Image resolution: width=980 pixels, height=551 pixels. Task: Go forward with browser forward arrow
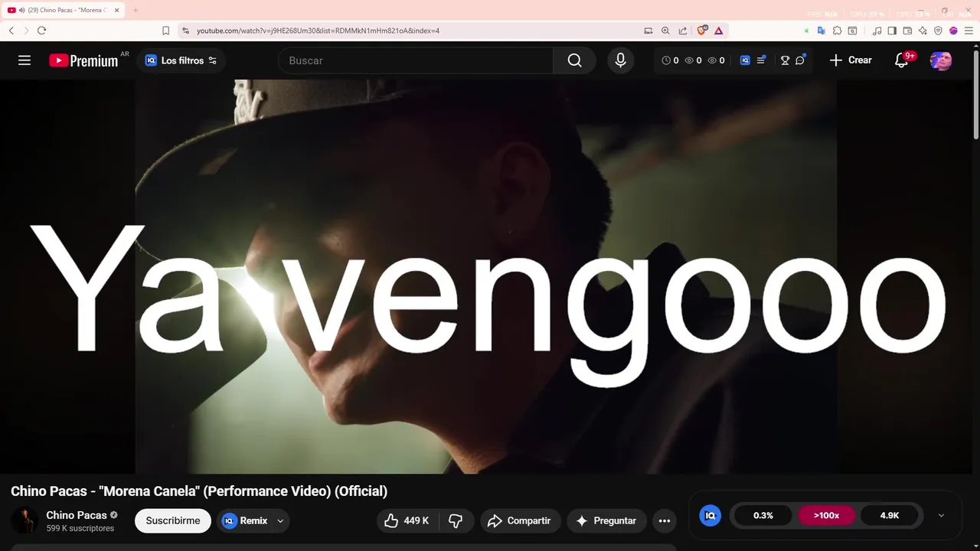[26, 31]
